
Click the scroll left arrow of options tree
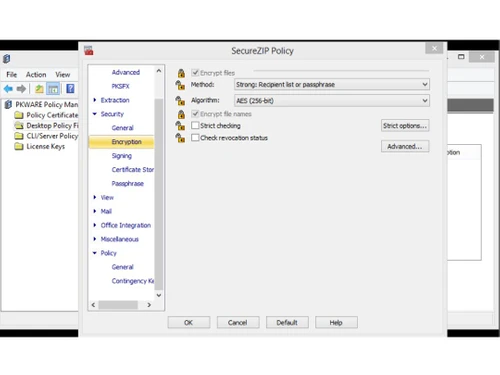click(x=93, y=305)
